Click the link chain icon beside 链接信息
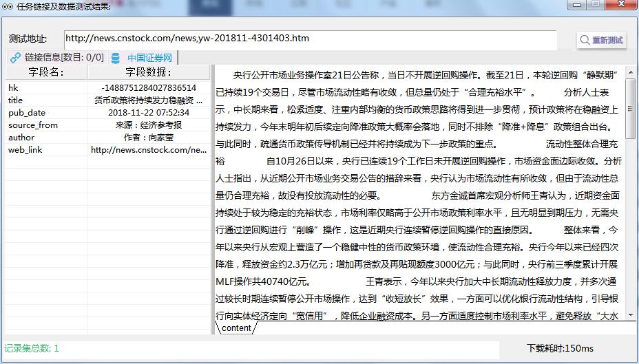Screen dimensions: 639x364 15,58
